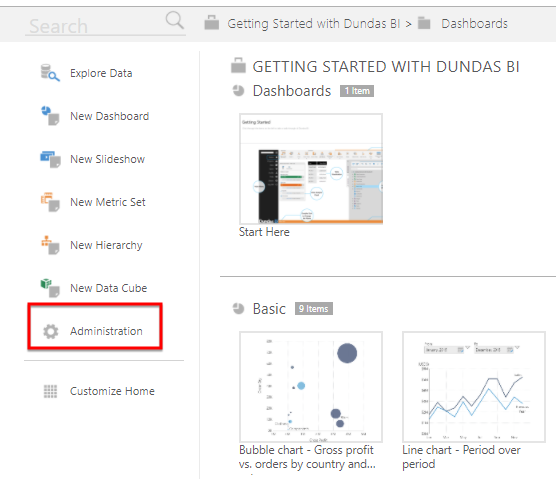Open Getting Started with Dundas BI breadcrumb
The image size is (556, 479).
click(x=313, y=24)
